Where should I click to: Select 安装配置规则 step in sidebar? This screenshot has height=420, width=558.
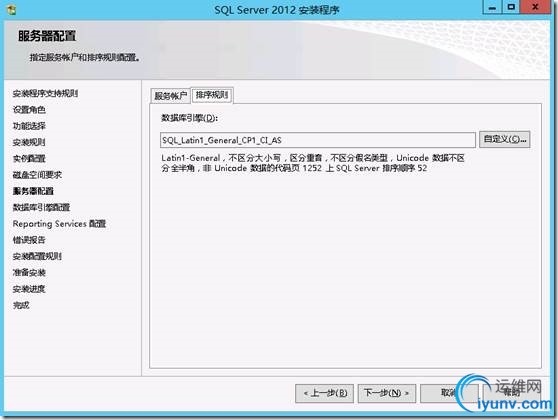tap(37, 256)
